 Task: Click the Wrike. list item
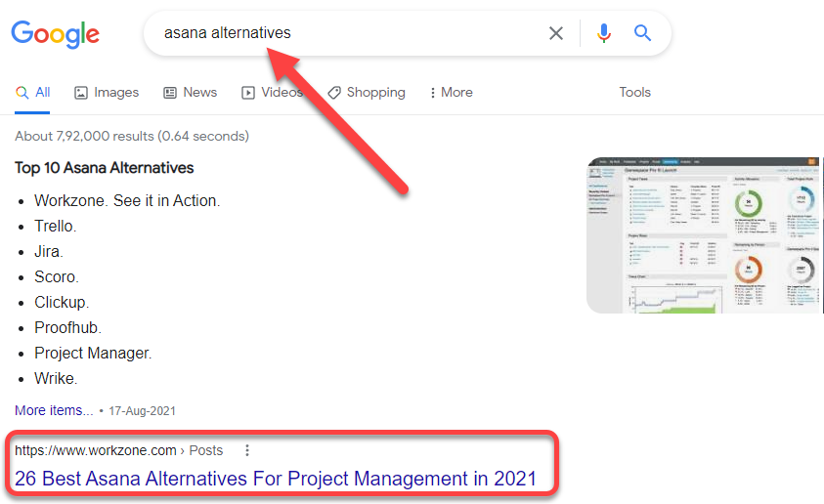(x=56, y=379)
